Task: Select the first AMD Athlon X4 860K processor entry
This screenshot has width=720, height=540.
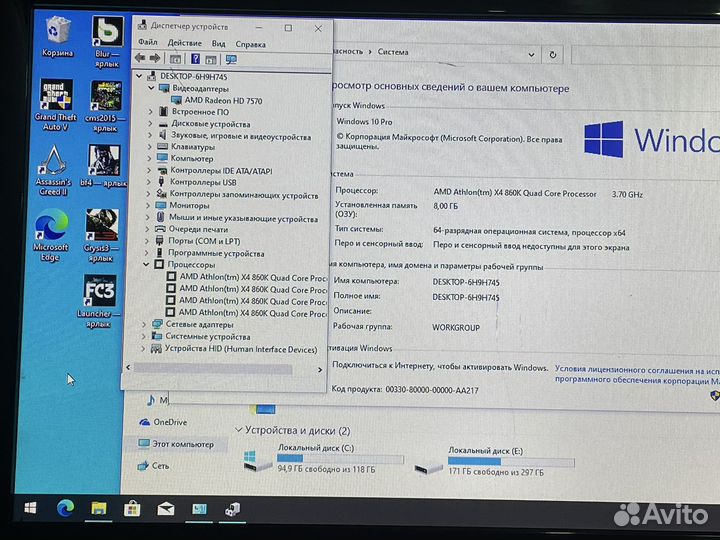Action: [247, 277]
